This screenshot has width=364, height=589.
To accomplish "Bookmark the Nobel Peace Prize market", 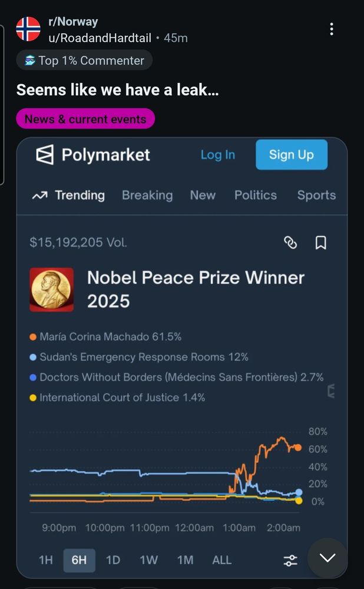I will (320, 243).
